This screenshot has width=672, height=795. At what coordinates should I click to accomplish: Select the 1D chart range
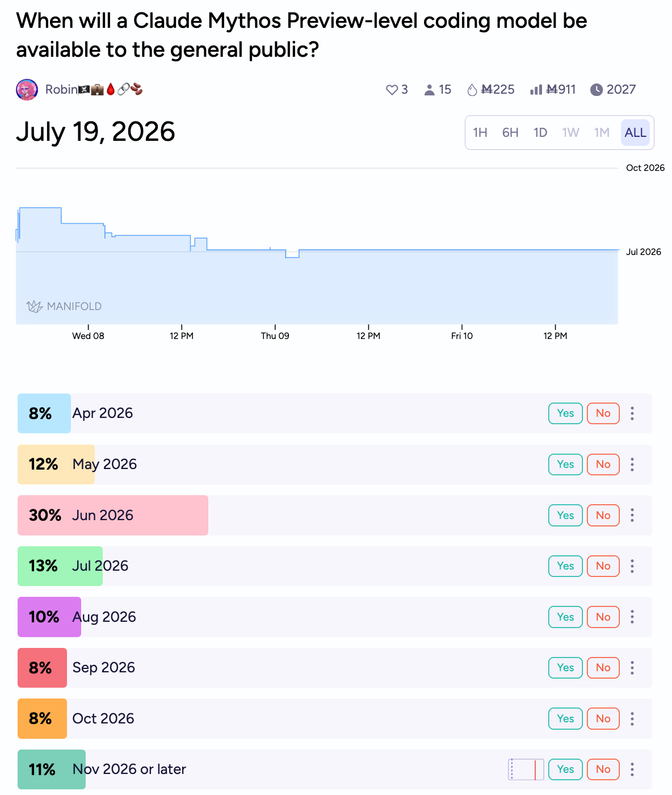pos(540,133)
